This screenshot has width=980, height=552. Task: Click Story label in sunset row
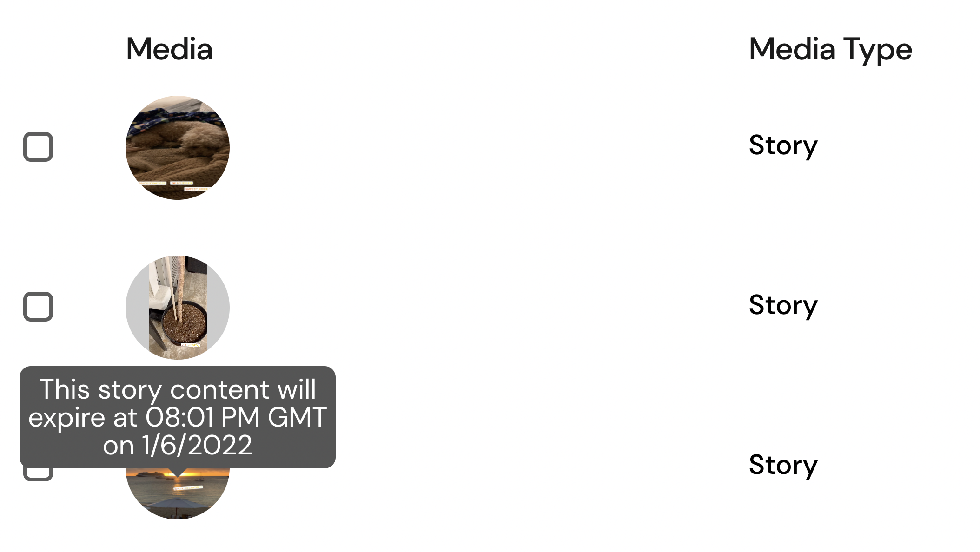pos(783,466)
